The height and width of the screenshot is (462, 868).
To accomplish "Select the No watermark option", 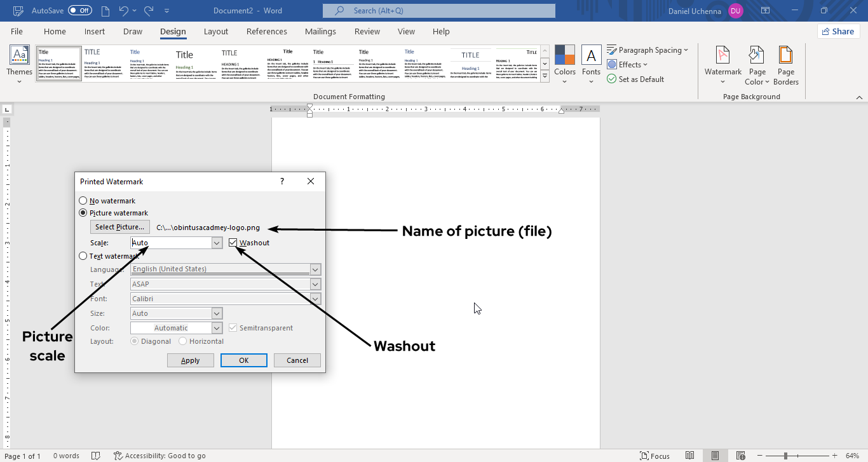I will pos(83,200).
